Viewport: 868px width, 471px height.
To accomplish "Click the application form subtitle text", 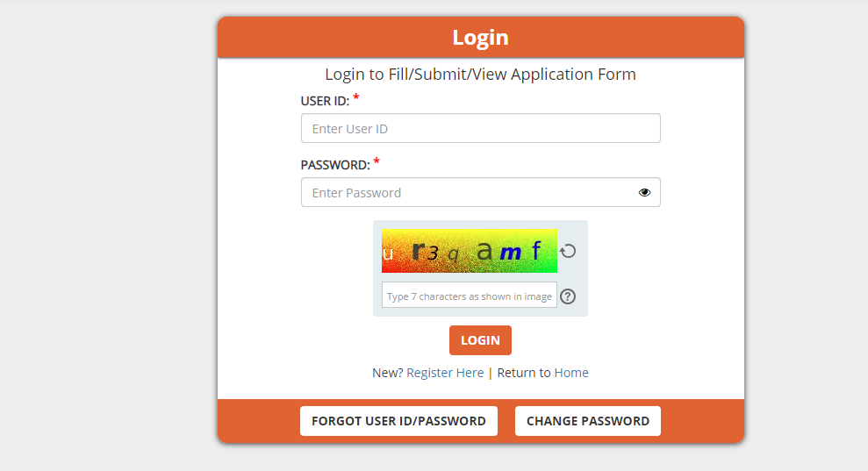I will (480, 75).
